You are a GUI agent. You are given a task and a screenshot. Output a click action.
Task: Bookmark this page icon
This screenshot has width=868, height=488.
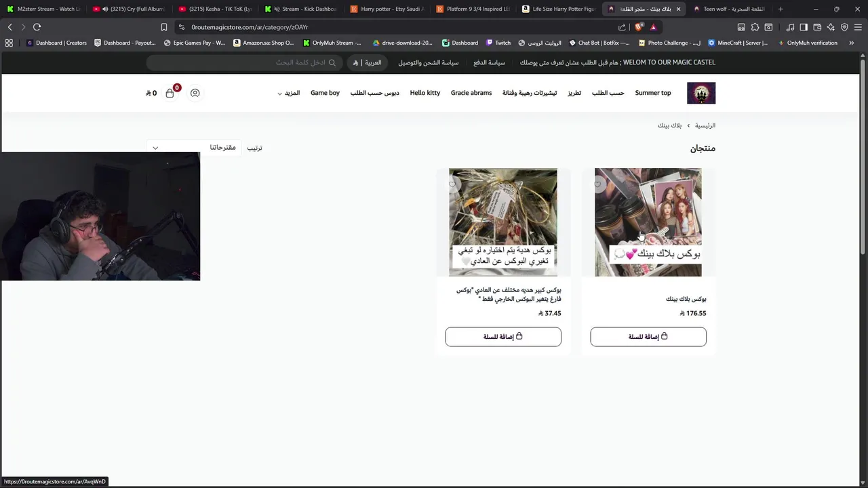(163, 27)
